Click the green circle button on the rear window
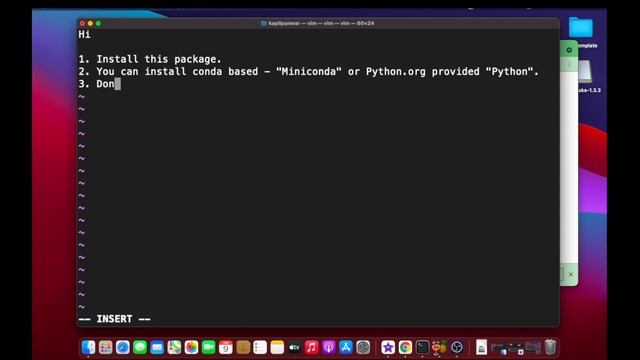Screen dimensions: 640x360 [569, 50]
